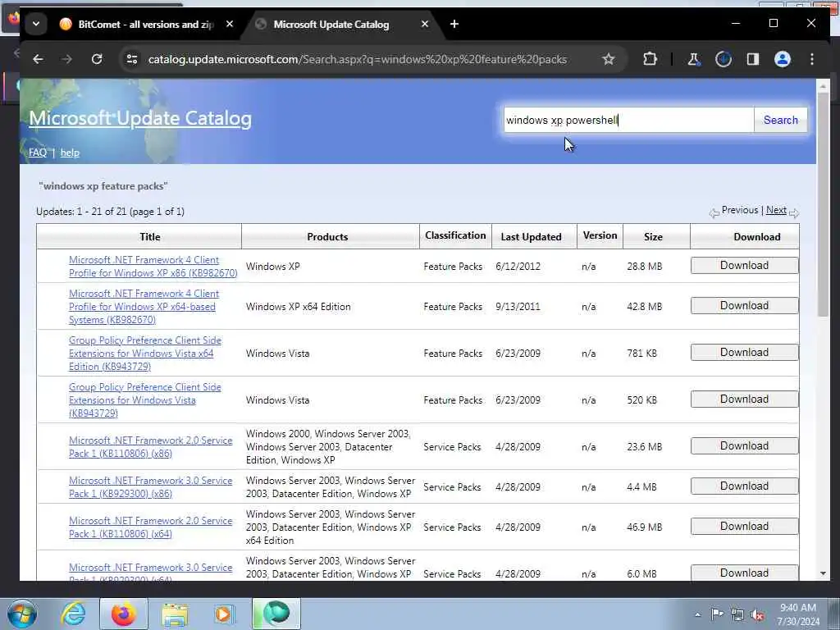Open .NET Framework 4 Client Profile x86 link
The height and width of the screenshot is (630, 840).
(x=153, y=267)
